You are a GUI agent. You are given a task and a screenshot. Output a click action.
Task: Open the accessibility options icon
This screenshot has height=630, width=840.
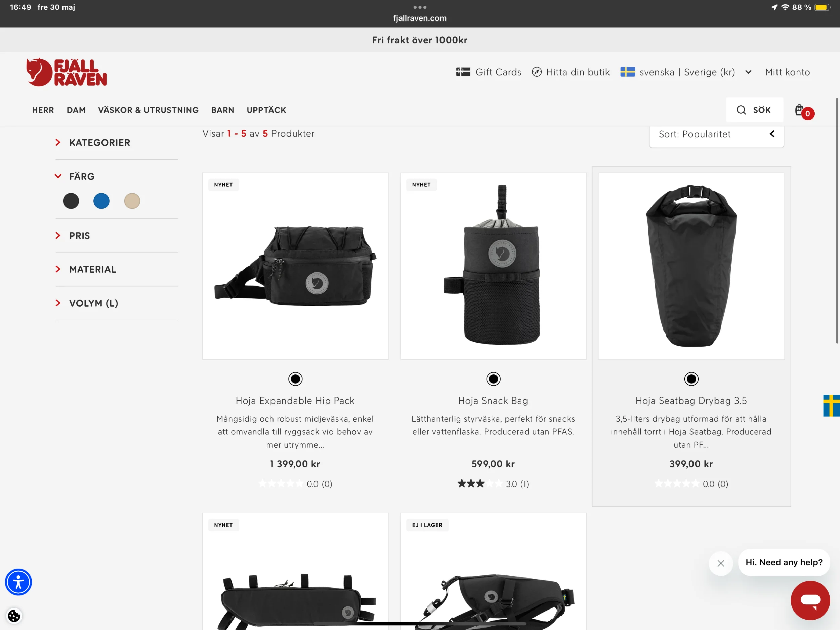click(x=18, y=581)
